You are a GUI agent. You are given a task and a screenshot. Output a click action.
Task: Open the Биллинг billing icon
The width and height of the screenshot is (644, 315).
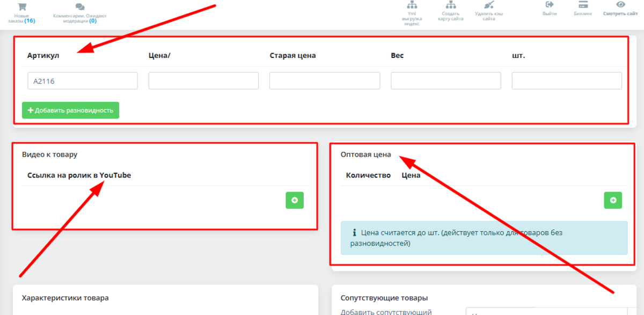pyautogui.click(x=583, y=5)
